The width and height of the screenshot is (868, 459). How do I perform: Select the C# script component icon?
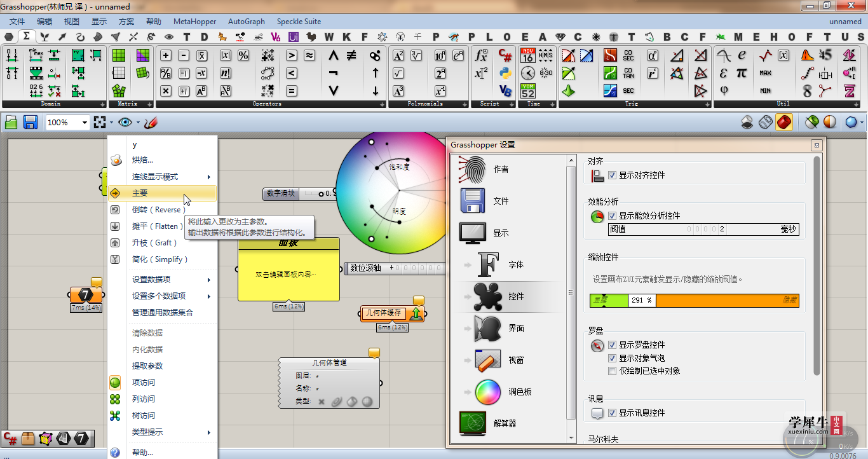tap(505, 55)
